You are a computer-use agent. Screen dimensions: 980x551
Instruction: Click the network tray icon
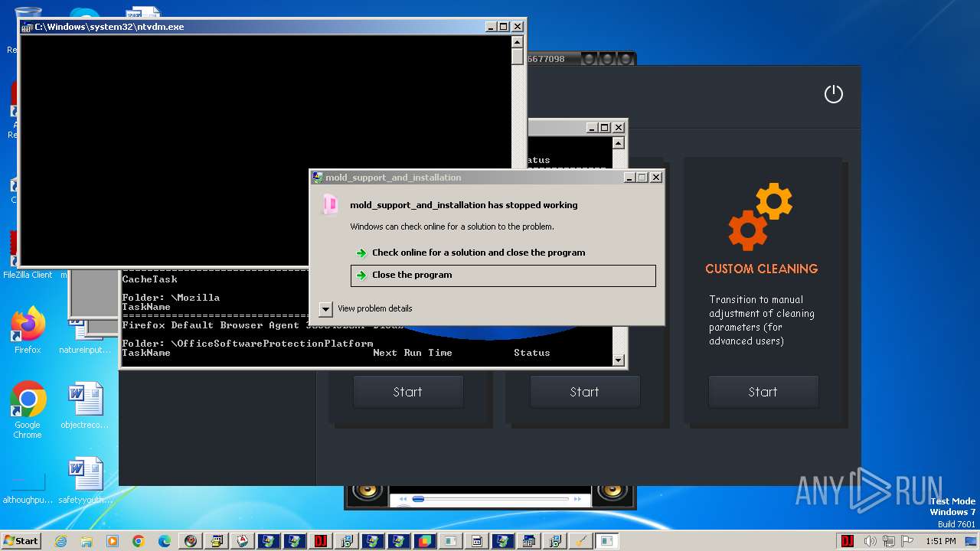click(x=889, y=541)
